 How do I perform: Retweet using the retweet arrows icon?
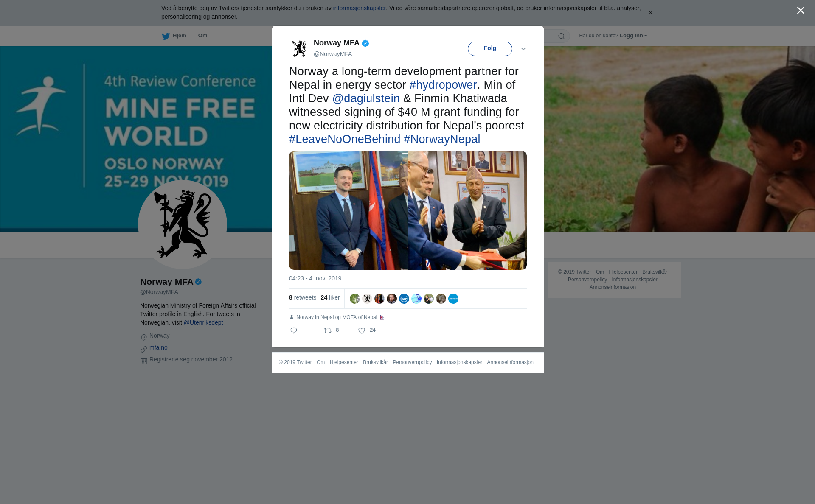point(328,330)
